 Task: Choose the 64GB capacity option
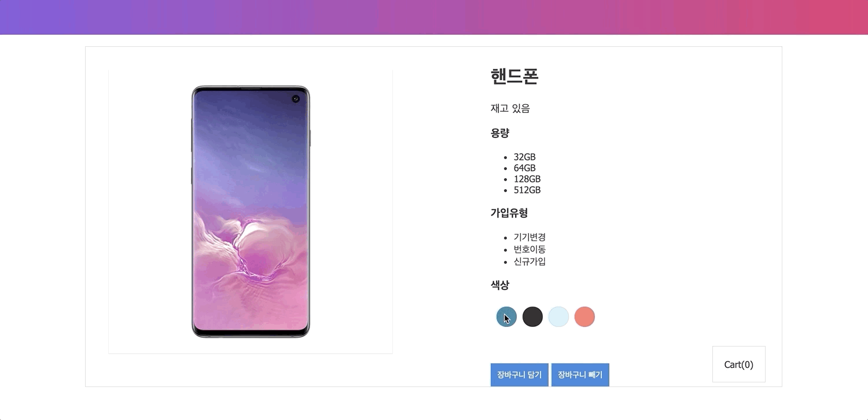(x=525, y=168)
